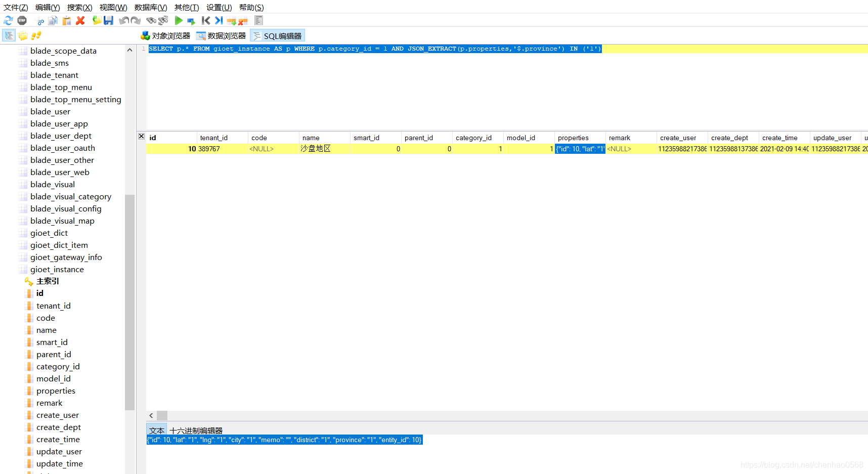Run the query with the green Execute icon
Screen dimensions: 868x474
(x=179, y=20)
